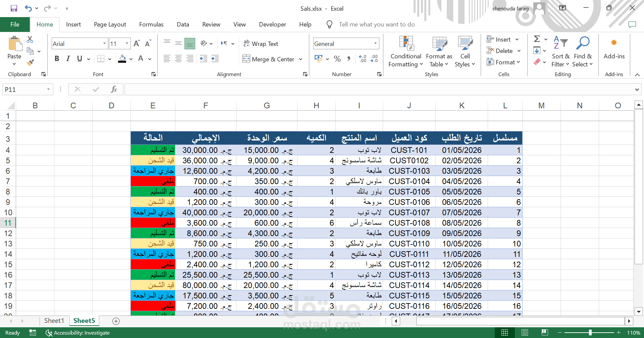Open the number format dropdown showing General
644x338 pixels.
pyautogui.click(x=375, y=44)
